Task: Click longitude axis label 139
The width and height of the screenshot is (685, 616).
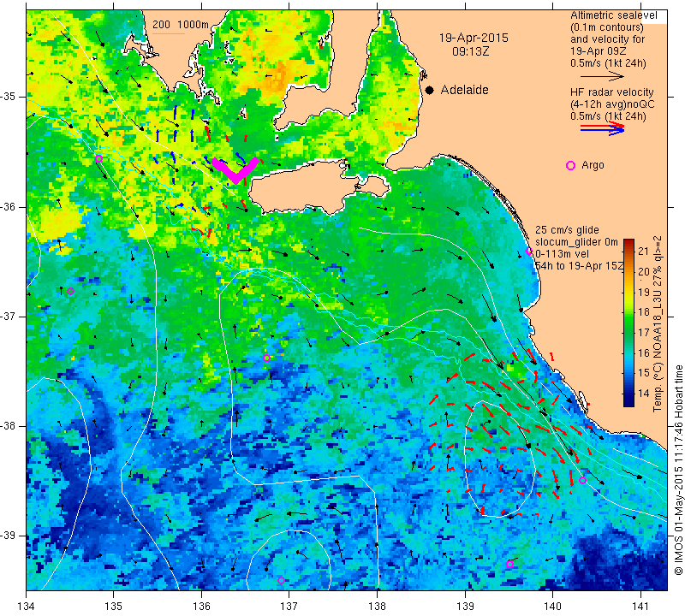Action: click(x=465, y=607)
